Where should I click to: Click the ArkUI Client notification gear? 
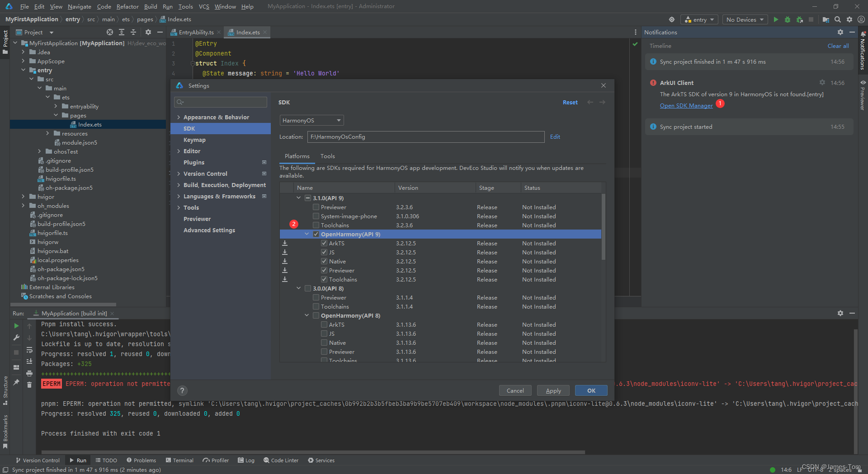pos(822,82)
